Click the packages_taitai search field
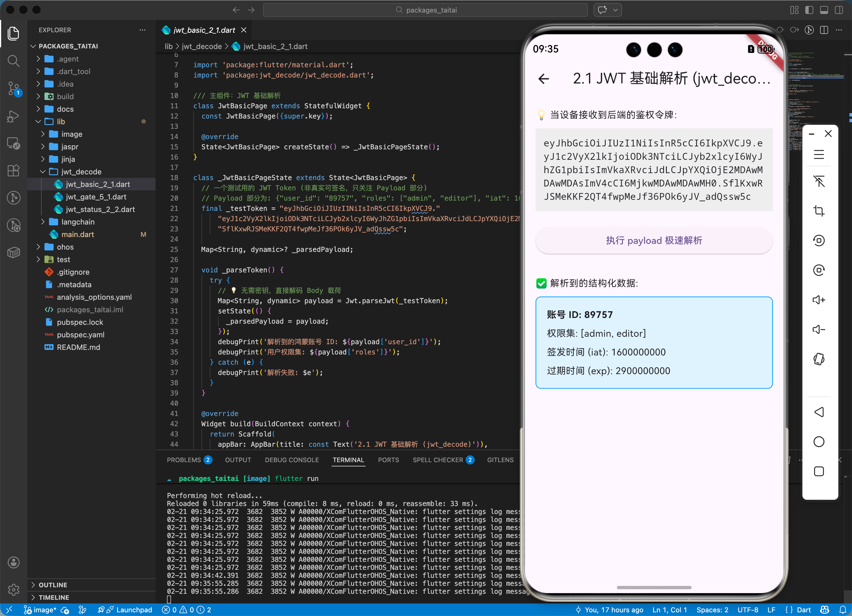The width and height of the screenshot is (852, 616). [x=425, y=10]
